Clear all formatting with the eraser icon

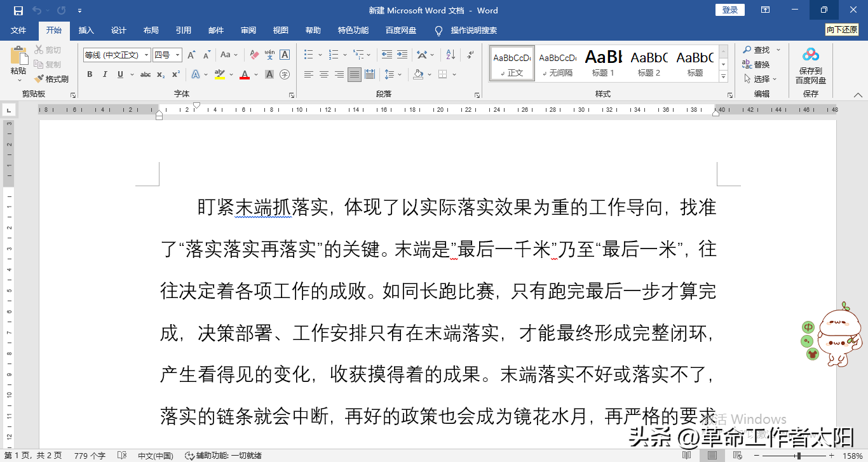coord(254,55)
